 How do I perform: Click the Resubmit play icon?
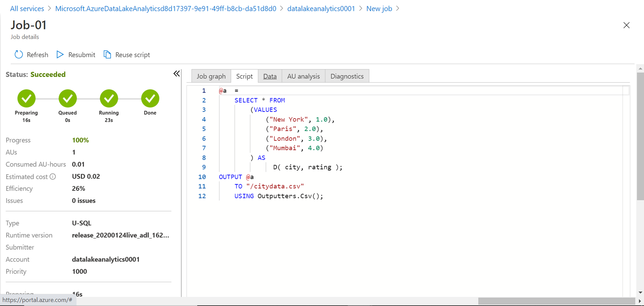click(x=60, y=54)
